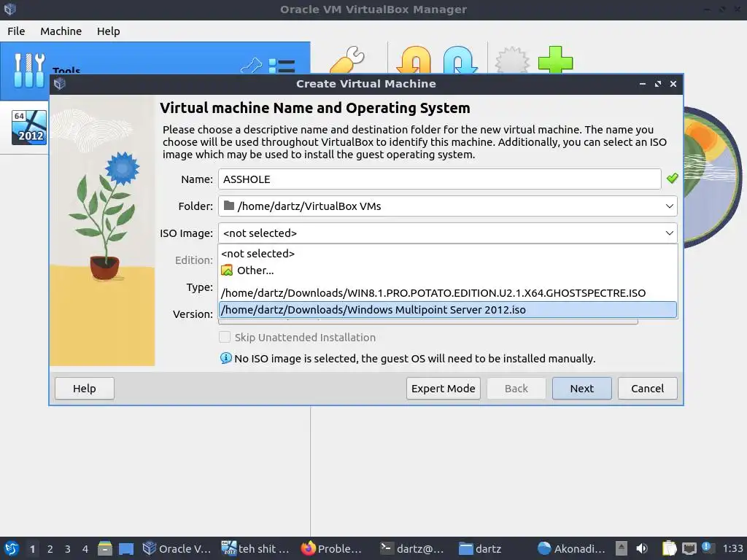This screenshot has height=560, width=747.
Task: Collapse the ISO Image dropdown arrow
Action: pyautogui.click(x=669, y=233)
